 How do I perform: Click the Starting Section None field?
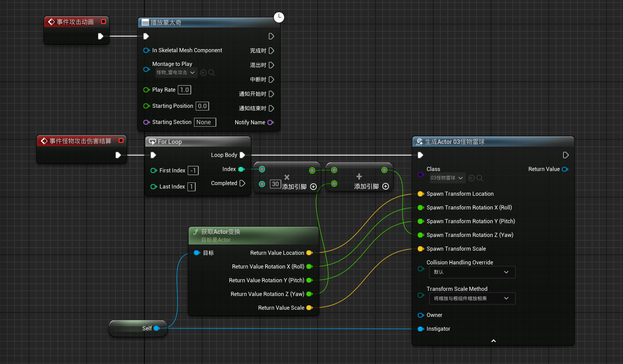click(205, 122)
